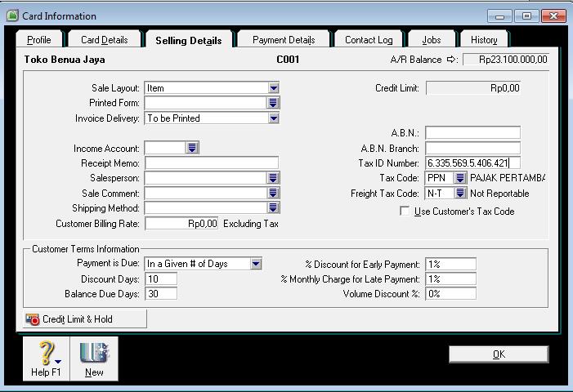Open the Income Account selection list
The width and height of the screenshot is (573, 392).
click(192, 148)
